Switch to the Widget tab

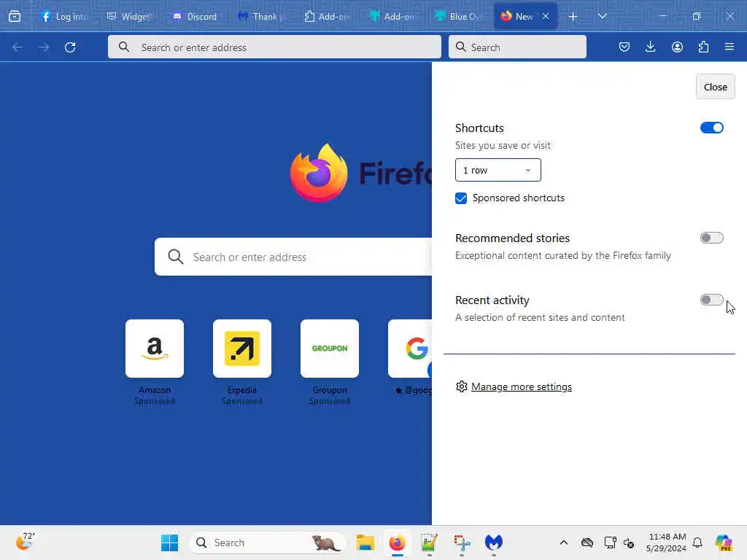pos(130,16)
